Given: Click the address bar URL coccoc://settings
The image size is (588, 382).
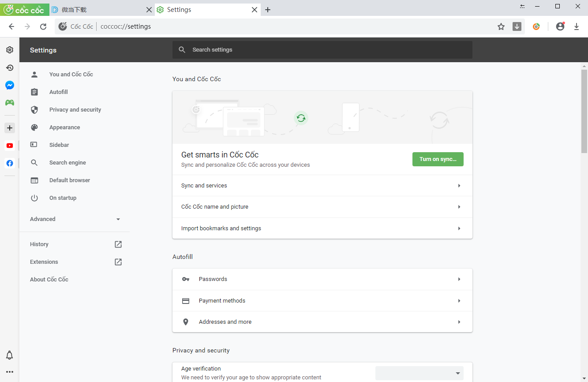Looking at the screenshot, I should pyautogui.click(x=126, y=26).
